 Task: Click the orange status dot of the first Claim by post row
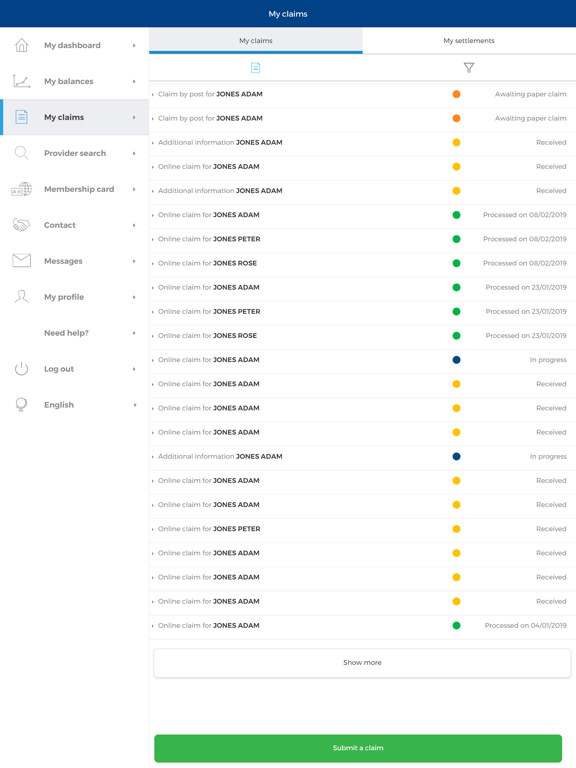click(x=456, y=94)
